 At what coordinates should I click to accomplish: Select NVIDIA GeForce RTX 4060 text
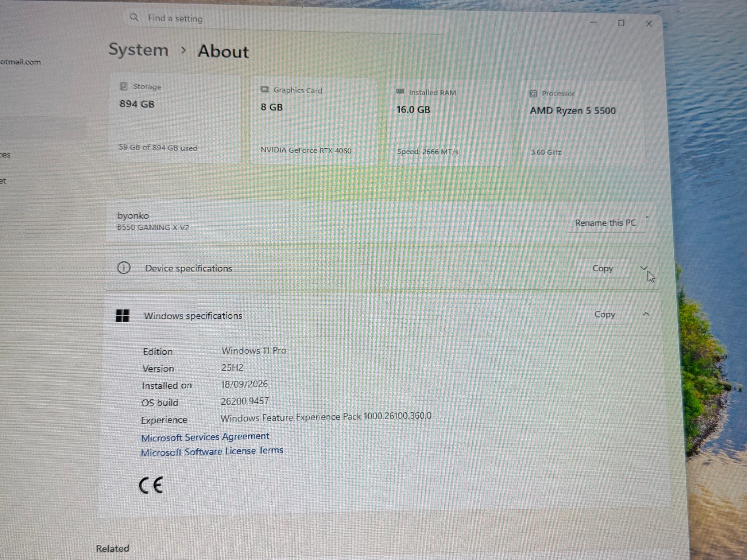tap(306, 150)
